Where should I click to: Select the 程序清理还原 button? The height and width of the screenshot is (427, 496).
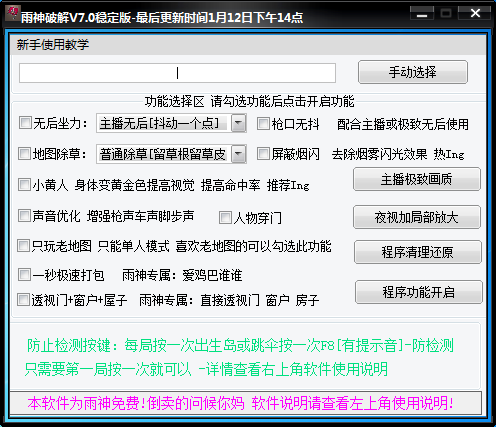tap(418, 252)
